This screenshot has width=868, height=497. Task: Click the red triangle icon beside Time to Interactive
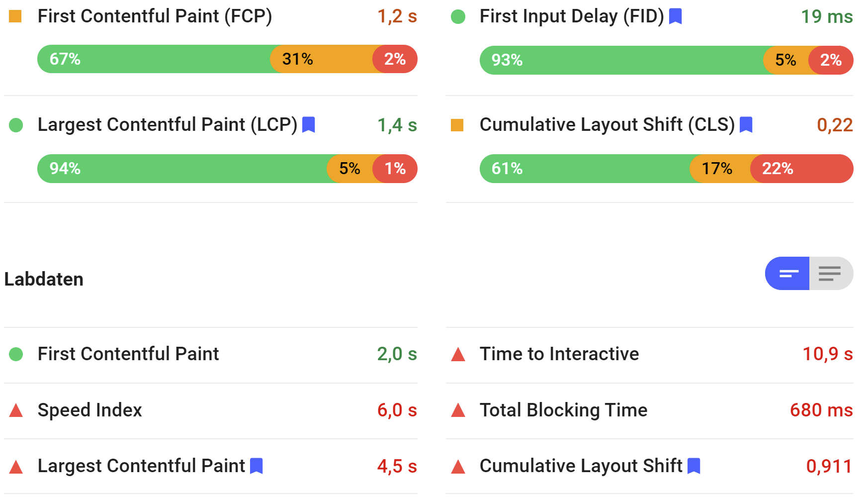[x=458, y=354]
